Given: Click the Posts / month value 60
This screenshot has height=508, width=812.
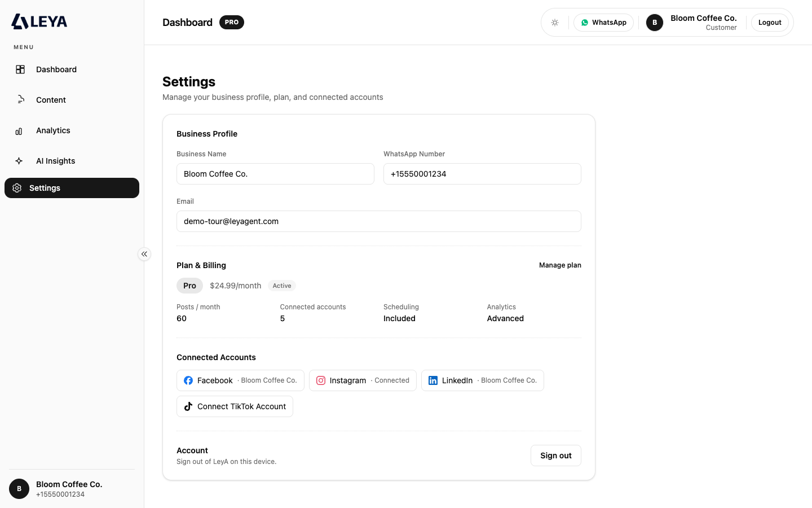Looking at the screenshot, I should point(182,318).
